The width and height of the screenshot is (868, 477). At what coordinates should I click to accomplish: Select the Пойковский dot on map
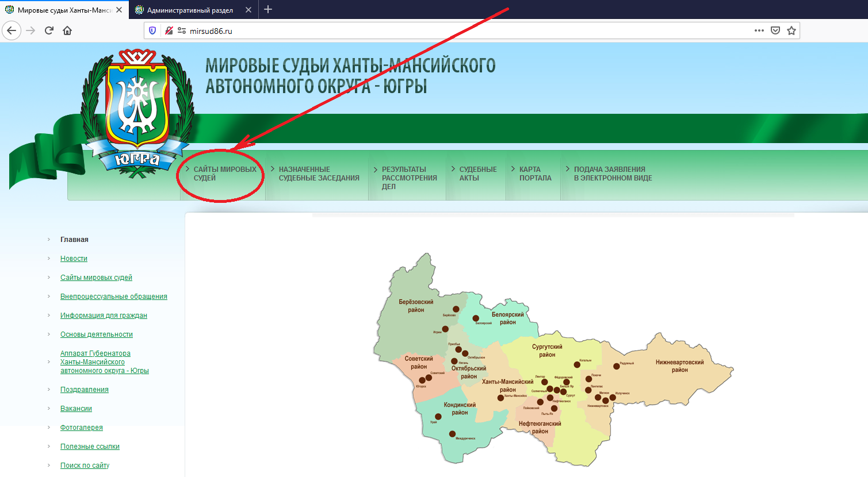[540, 402]
